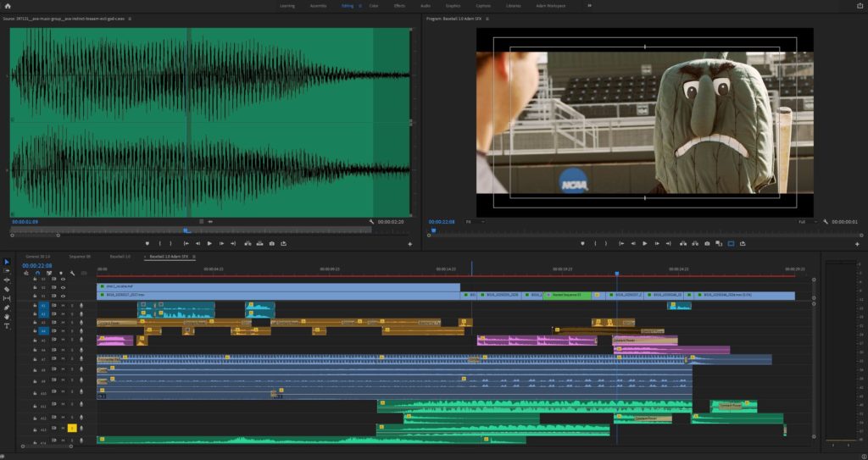Select the Razor tool in timeline toolbar

click(x=7, y=289)
